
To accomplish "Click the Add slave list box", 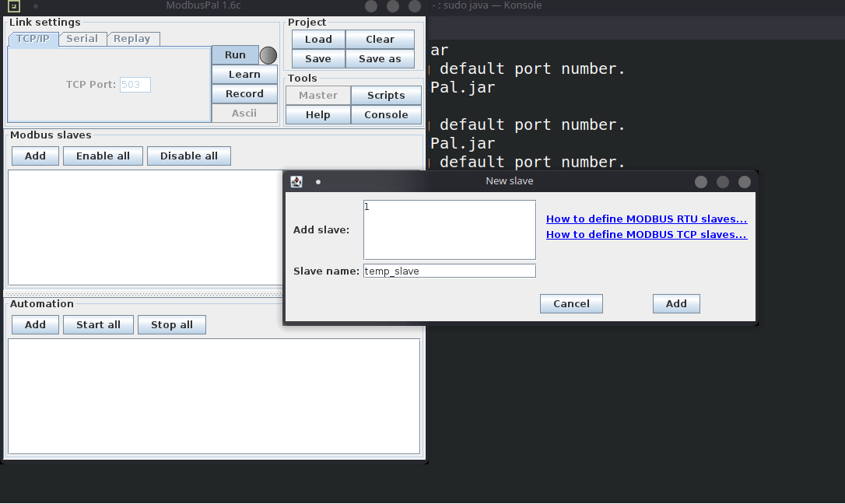I will coord(449,229).
